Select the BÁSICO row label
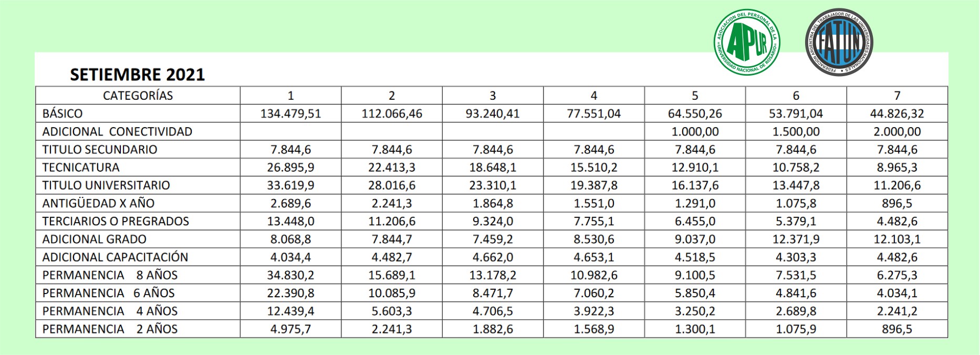 pos(62,113)
